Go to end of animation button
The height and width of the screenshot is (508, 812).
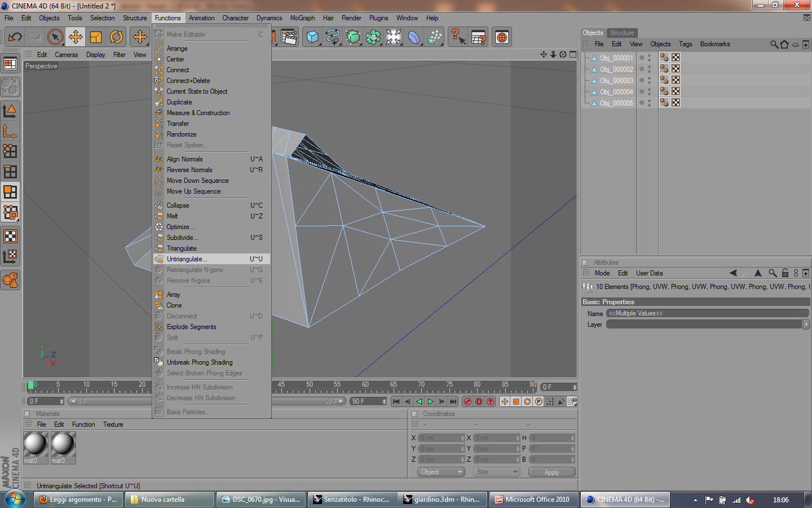point(453,401)
